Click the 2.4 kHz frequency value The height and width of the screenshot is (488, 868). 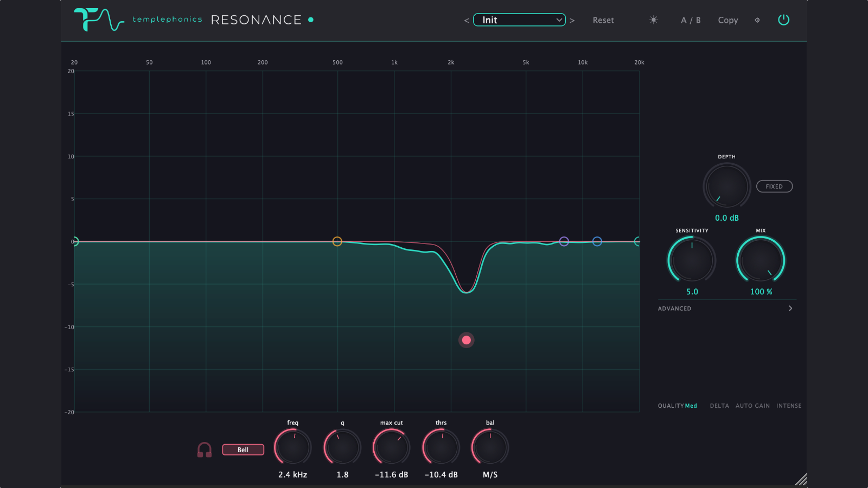pos(293,474)
